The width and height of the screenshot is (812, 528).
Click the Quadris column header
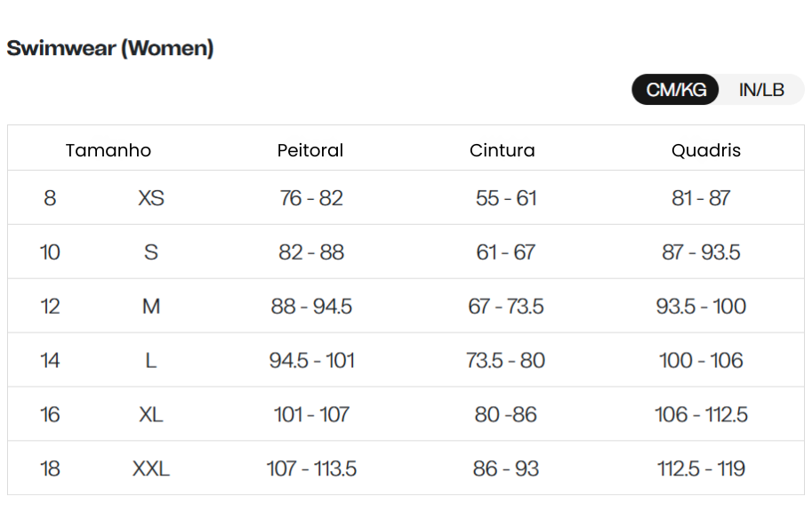[706, 150]
